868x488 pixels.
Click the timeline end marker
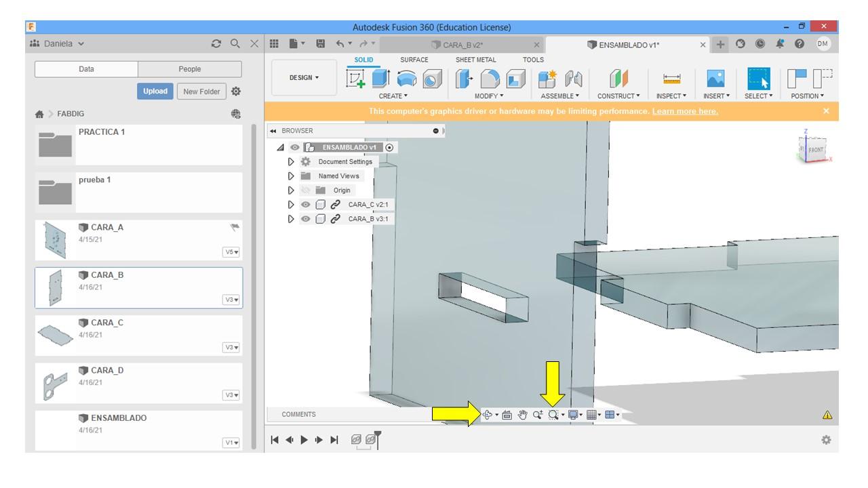pyautogui.click(x=378, y=439)
